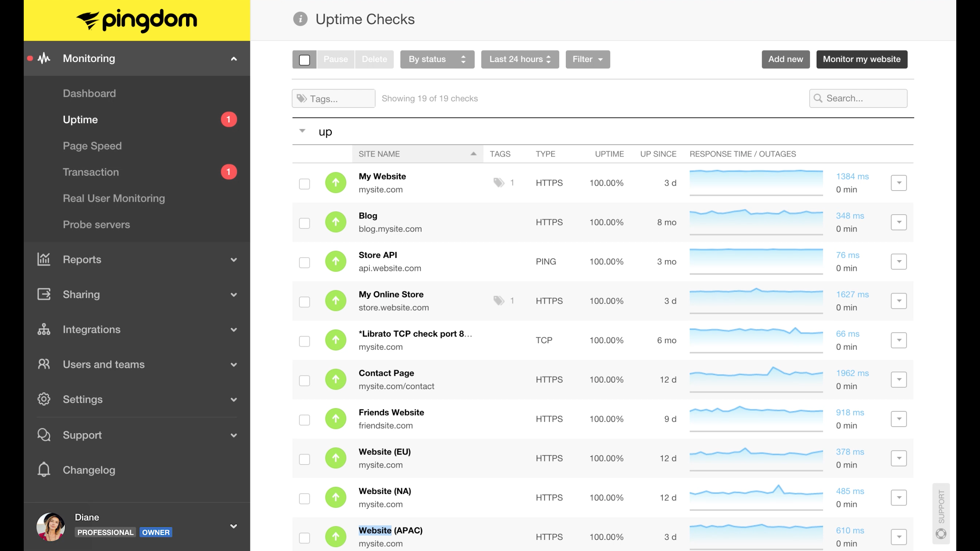Click the response time graph for Contact Page
The height and width of the screenshot is (551, 980).
(757, 379)
